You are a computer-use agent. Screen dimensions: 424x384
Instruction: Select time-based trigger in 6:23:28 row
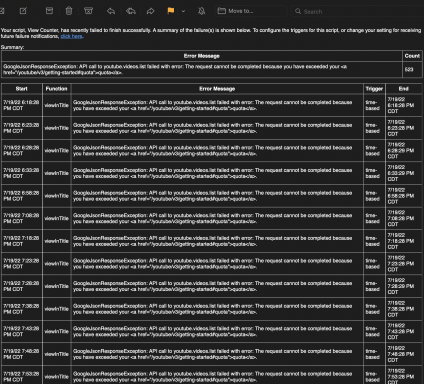pyautogui.click(x=373, y=128)
